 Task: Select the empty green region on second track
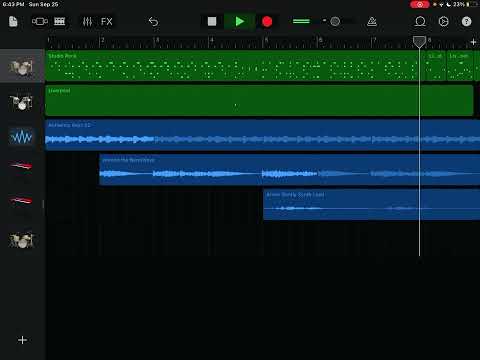259,100
